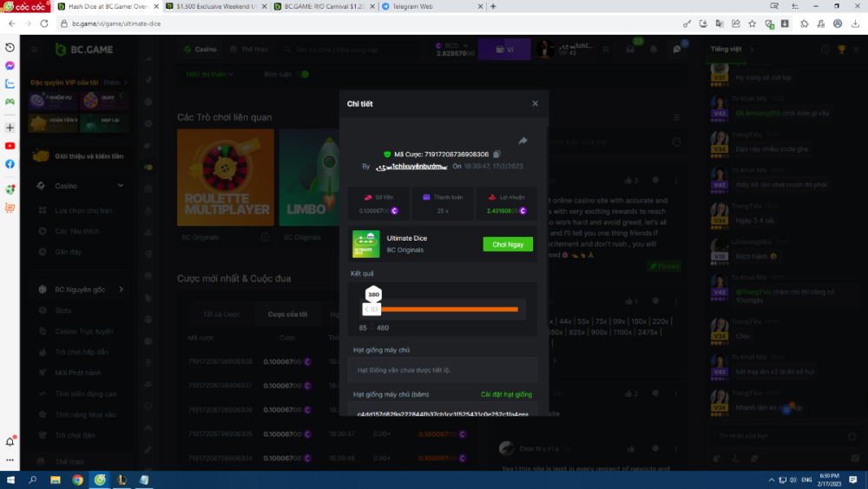
Task: Open YouTube from the browser sidebar
Action: coord(10,146)
